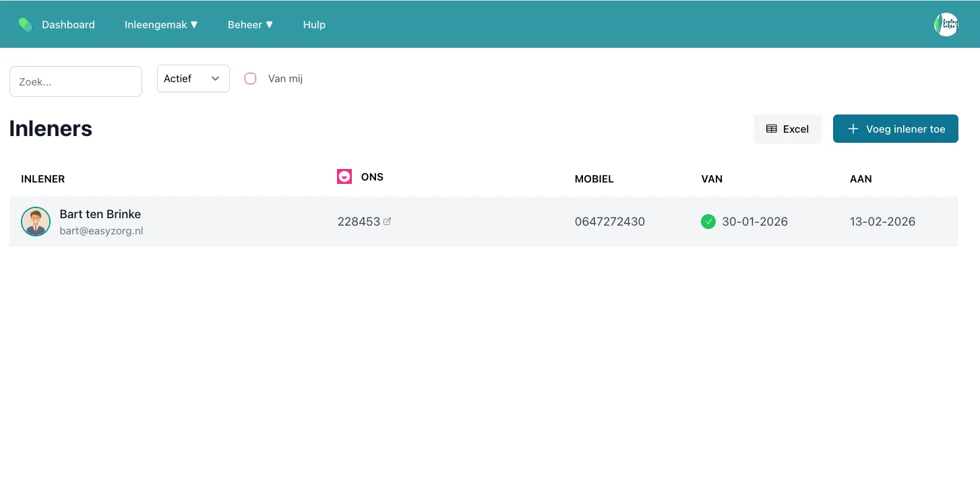Expand the Inleengemak menu
Viewport: 980px width, 495px height.
point(161,25)
